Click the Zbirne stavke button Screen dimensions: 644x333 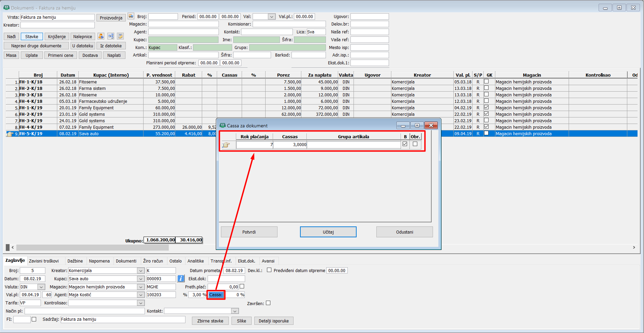tap(210, 321)
